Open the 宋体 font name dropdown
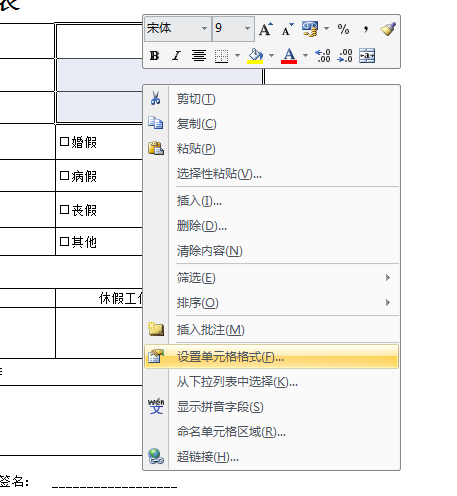The height and width of the screenshot is (496, 457). [205, 28]
